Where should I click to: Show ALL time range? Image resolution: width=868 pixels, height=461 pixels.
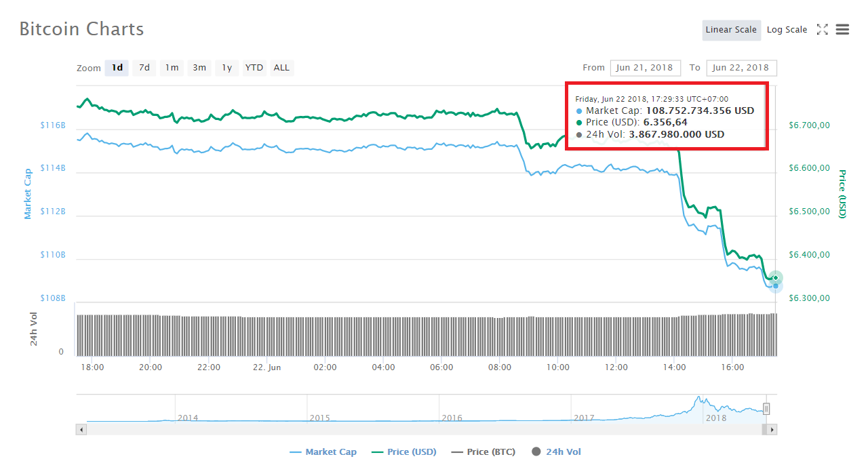(x=281, y=68)
